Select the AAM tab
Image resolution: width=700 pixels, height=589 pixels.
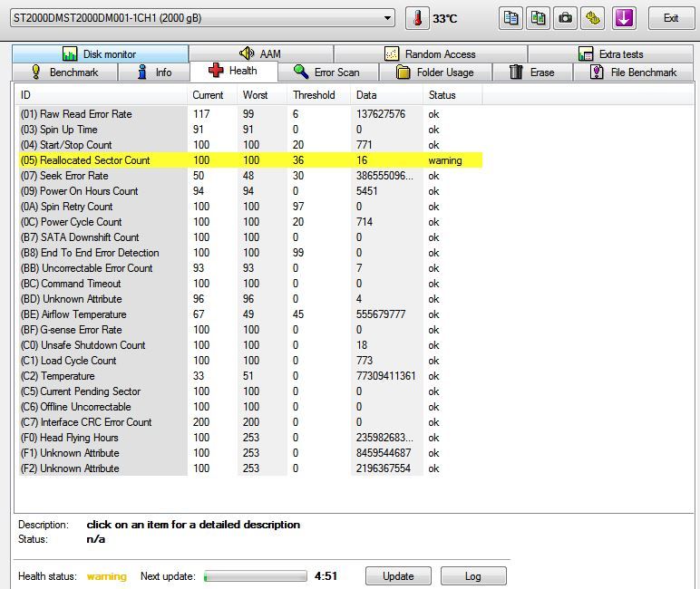(260, 54)
